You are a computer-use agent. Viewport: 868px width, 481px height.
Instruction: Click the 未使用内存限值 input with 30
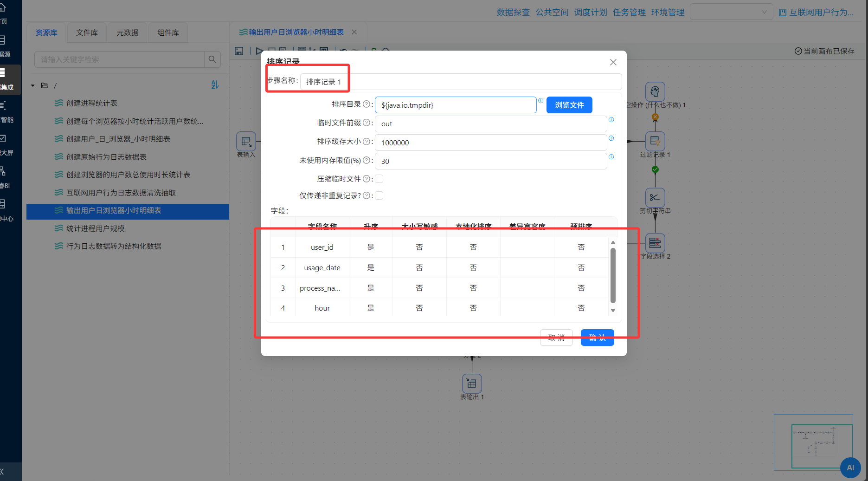491,161
